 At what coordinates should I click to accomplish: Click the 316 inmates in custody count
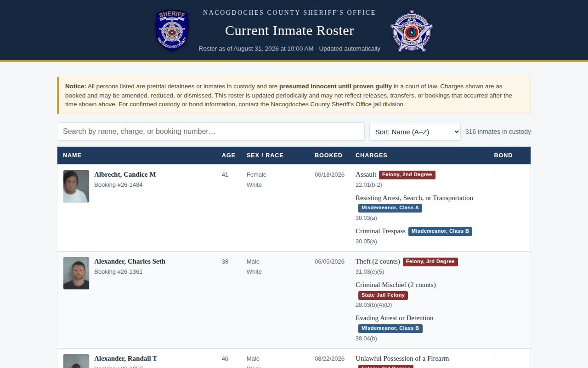[x=498, y=132]
